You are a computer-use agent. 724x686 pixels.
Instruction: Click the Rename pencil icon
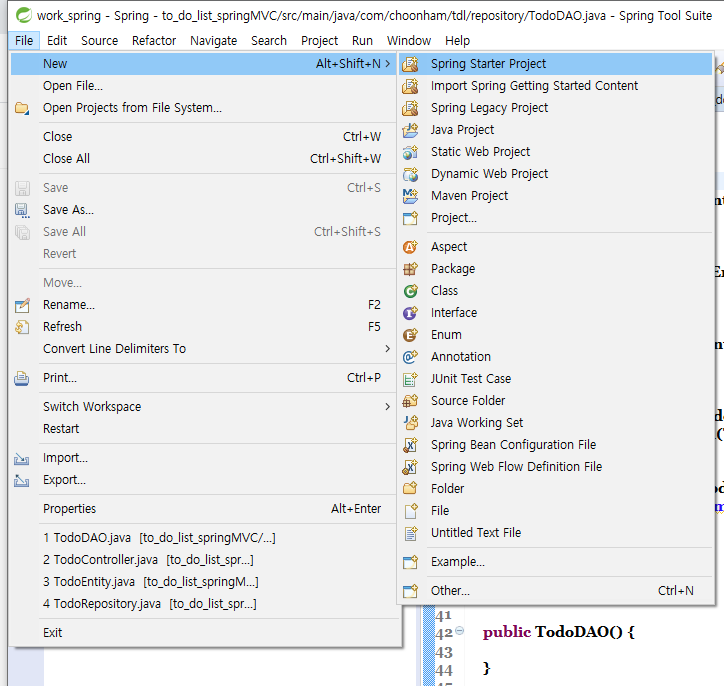pyautogui.click(x=22, y=305)
